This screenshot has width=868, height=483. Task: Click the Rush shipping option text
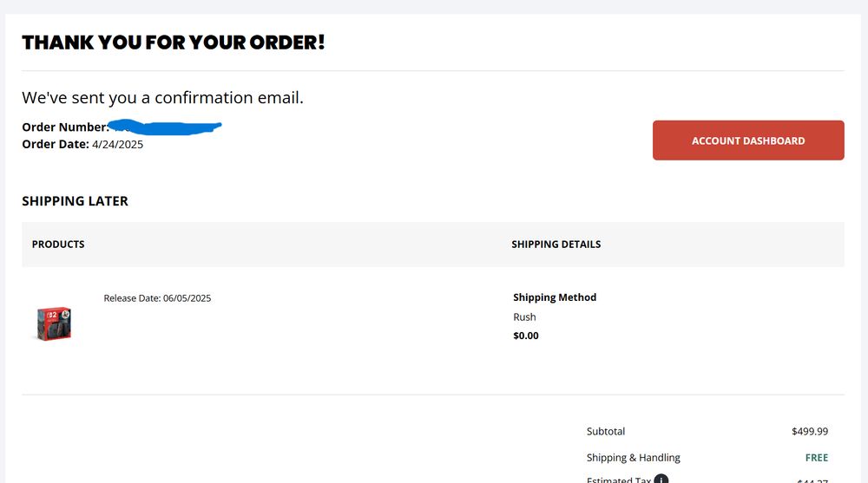click(524, 317)
